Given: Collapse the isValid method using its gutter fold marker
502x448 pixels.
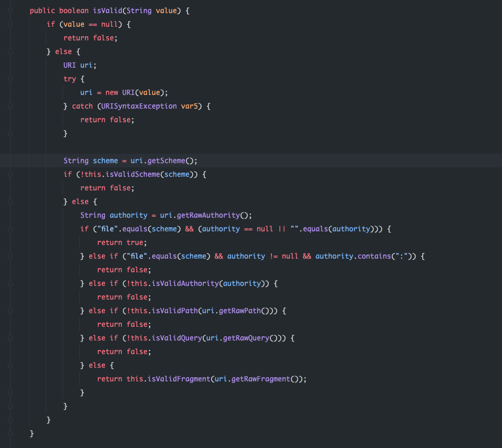Looking at the screenshot, I should (10, 11).
